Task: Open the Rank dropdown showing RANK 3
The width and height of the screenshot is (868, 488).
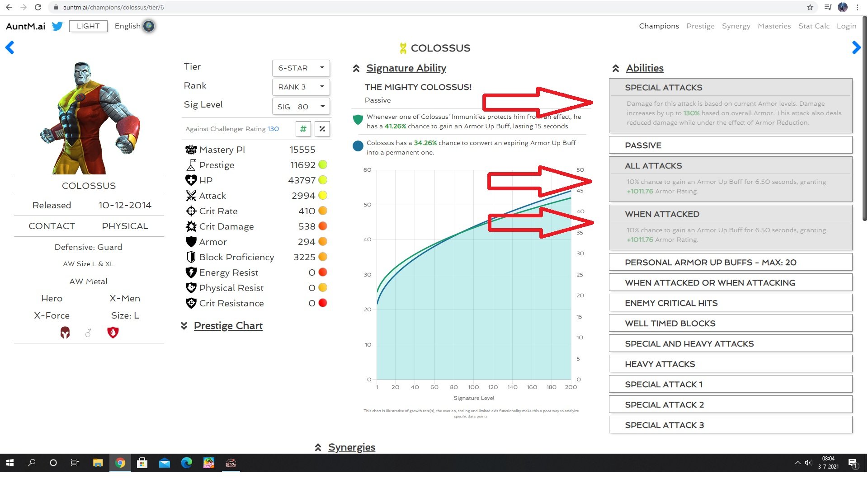Action: point(301,87)
